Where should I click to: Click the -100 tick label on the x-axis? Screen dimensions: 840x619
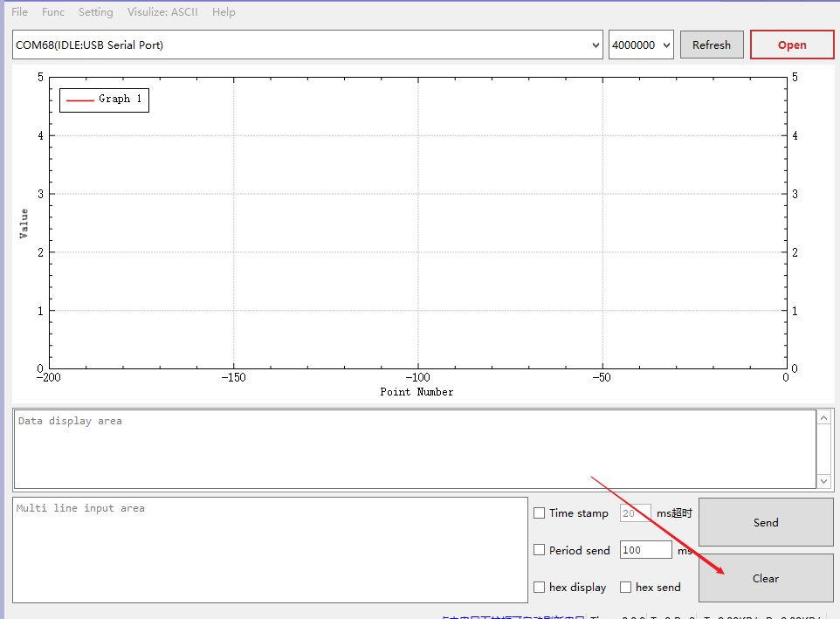pos(417,377)
